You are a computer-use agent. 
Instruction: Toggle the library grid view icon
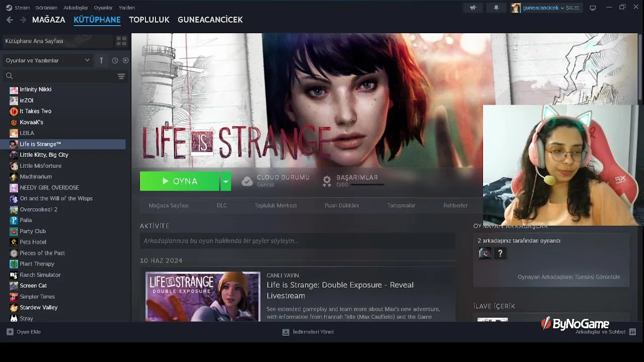click(x=121, y=41)
